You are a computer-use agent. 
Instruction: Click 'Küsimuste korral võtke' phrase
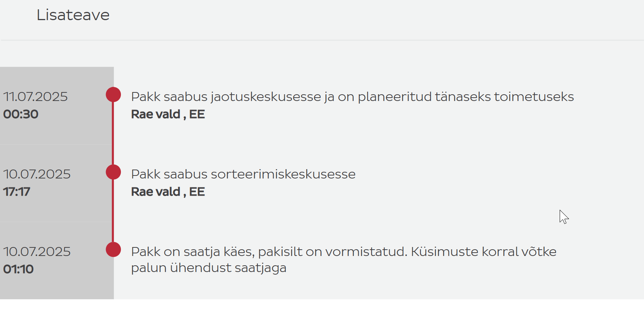tap(484, 252)
